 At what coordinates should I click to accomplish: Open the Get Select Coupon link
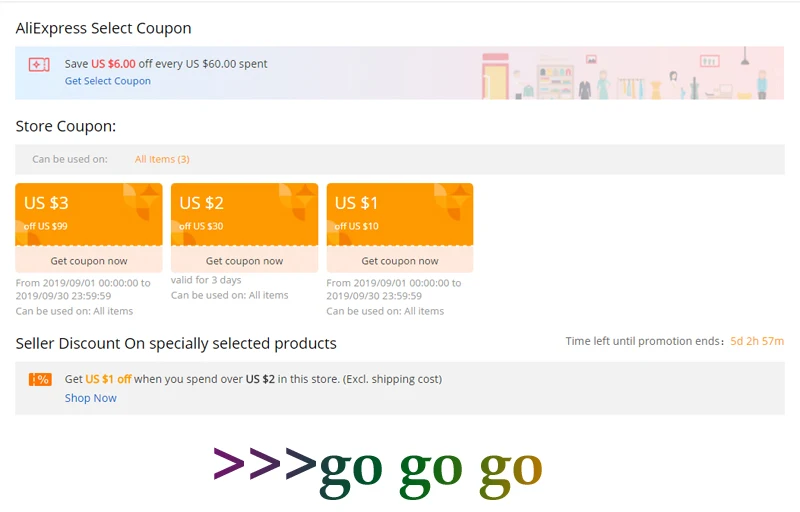click(x=108, y=81)
